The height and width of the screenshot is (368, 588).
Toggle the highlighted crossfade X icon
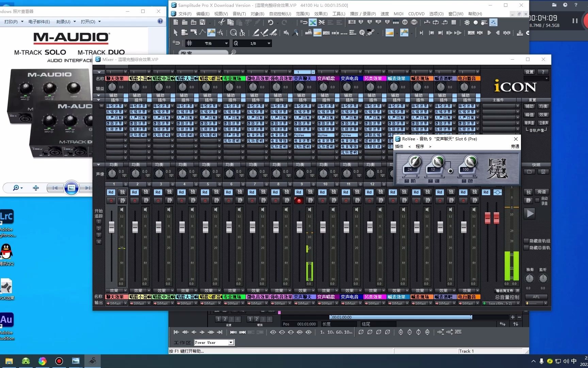313,22
